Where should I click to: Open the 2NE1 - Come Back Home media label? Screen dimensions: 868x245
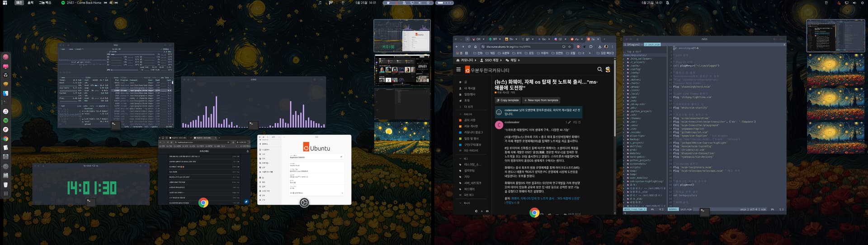[84, 3]
